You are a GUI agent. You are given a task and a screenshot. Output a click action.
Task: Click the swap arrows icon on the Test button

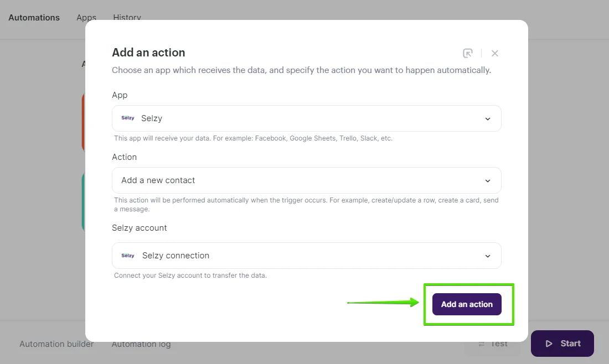(481, 343)
